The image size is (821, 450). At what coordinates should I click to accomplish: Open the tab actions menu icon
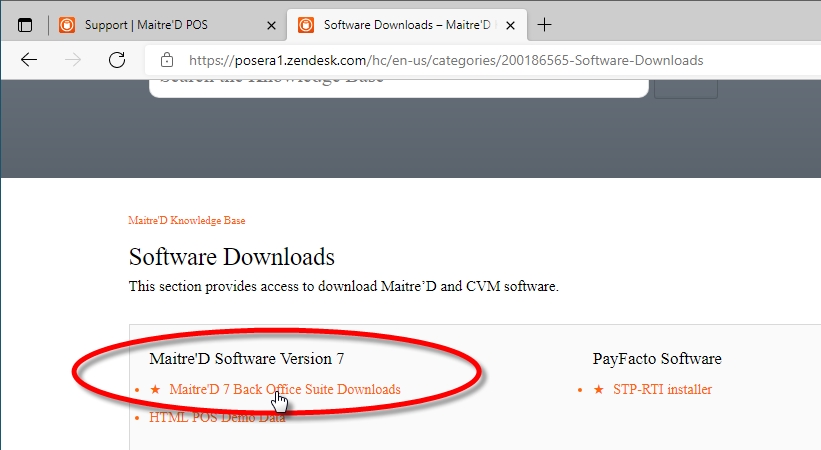pyautogui.click(x=25, y=25)
